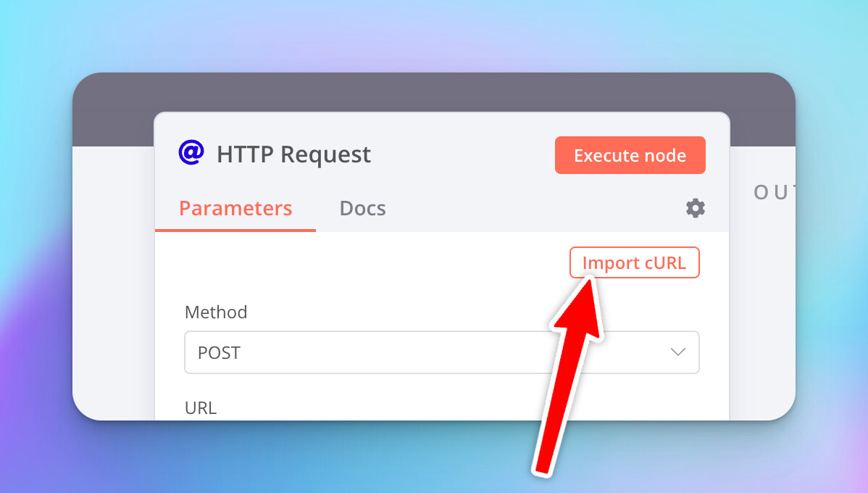Click the URL field label
The height and width of the screenshot is (493, 868).
click(x=201, y=407)
